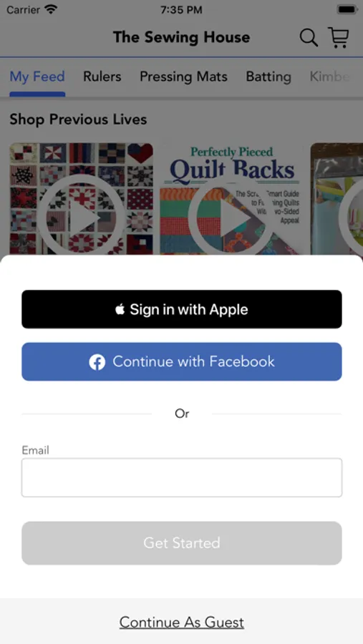Select the Rulers tab
Image resolution: width=363 pixels, height=644 pixels.
[102, 77]
